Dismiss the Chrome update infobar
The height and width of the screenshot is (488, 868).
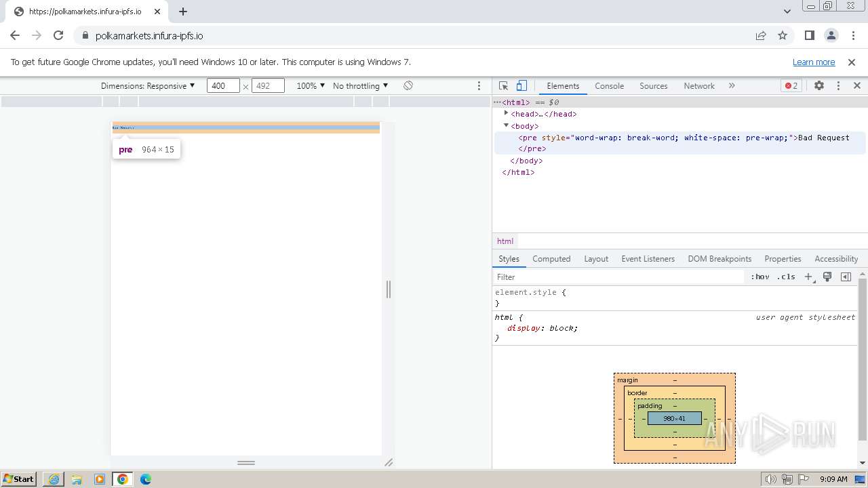(x=852, y=62)
